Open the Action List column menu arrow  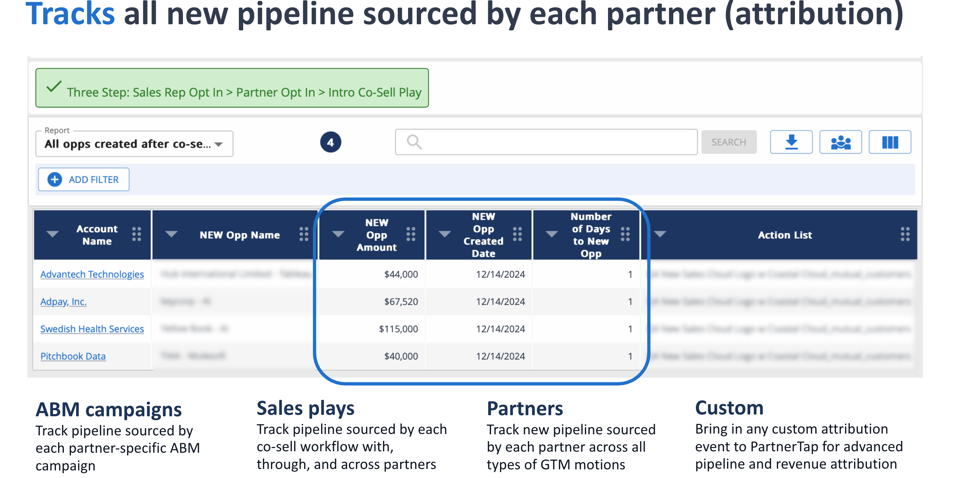pyautogui.click(x=660, y=234)
